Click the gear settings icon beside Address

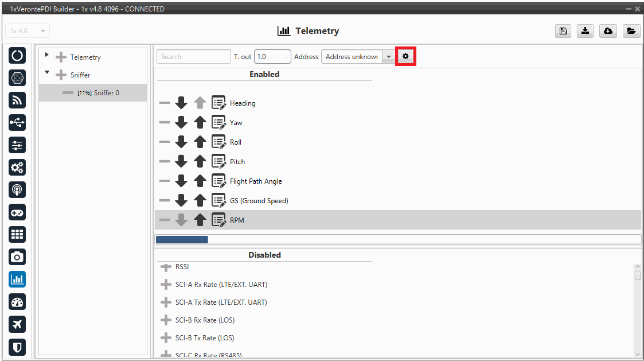click(x=405, y=56)
